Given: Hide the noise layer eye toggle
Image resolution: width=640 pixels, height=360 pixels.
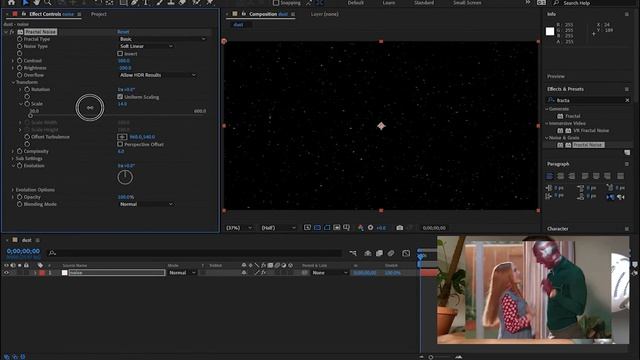Looking at the screenshot, I should click(x=6, y=273).
